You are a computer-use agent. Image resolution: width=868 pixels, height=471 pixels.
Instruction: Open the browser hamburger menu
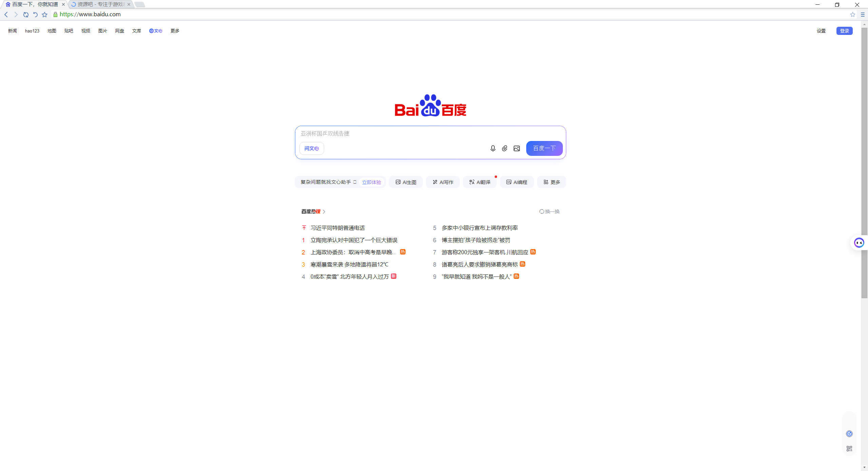[863, 15]
